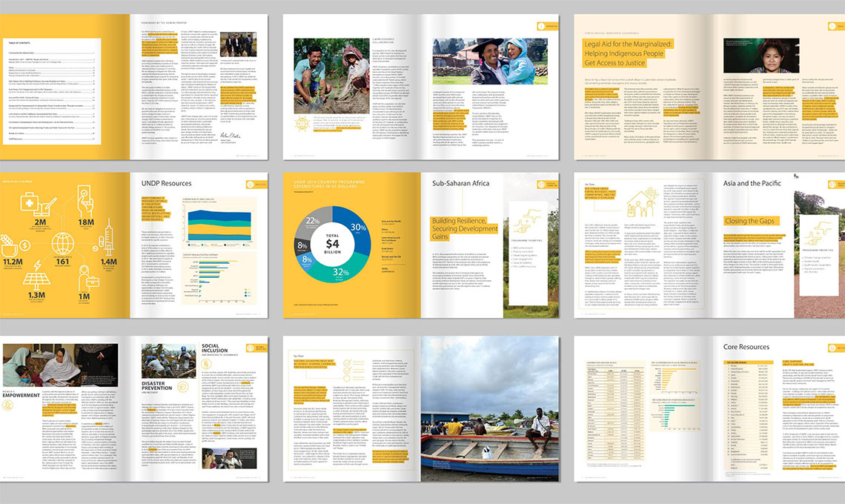
Task: Select the Core Resources heading
Action: (745, 346)
